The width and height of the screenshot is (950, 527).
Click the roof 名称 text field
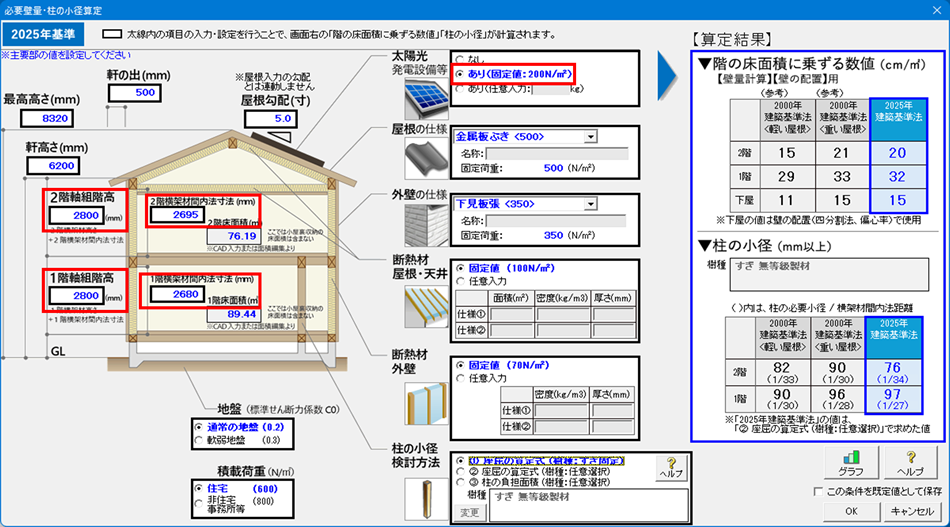(x=556, y=153)
